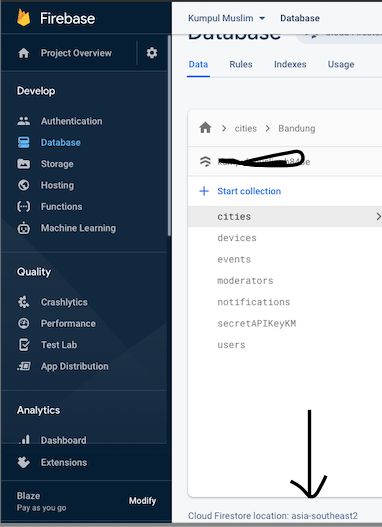382x527 pixels.
Task: Switch to the Indexes tab
Action: 290,64
